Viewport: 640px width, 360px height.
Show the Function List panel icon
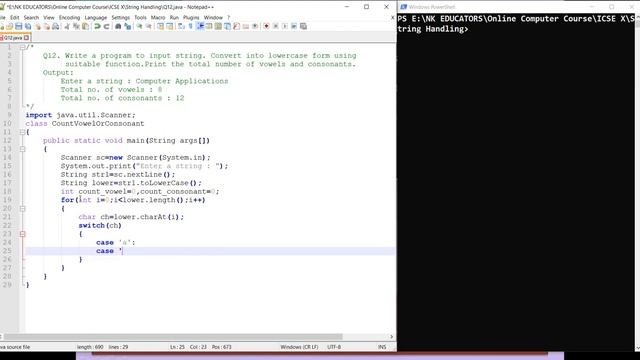[x=236, y=27]
